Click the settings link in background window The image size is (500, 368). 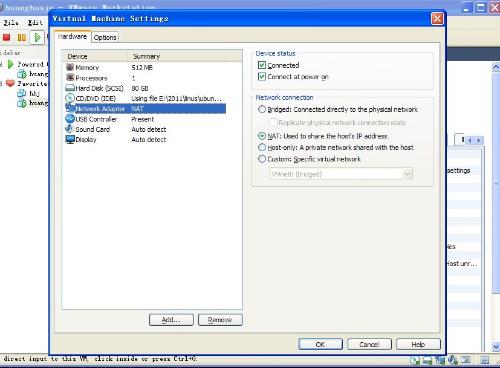click(459, 171)
